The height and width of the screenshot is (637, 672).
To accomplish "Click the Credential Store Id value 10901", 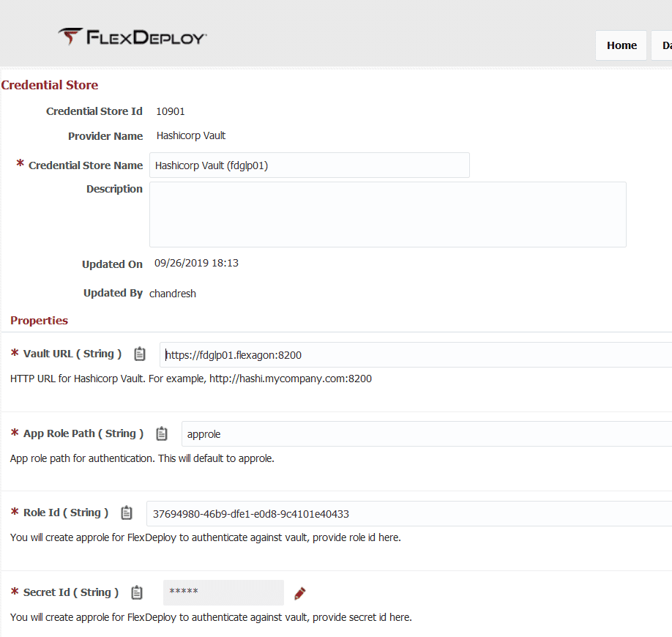I will click(x=170, y=111).
